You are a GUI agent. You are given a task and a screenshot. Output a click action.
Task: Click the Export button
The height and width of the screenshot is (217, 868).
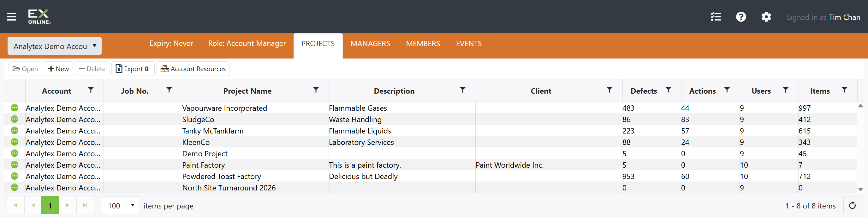tap(133, 69)
